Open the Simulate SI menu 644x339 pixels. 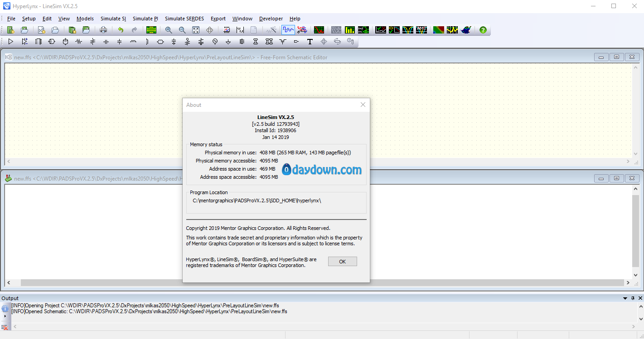[x=113, y=19]
